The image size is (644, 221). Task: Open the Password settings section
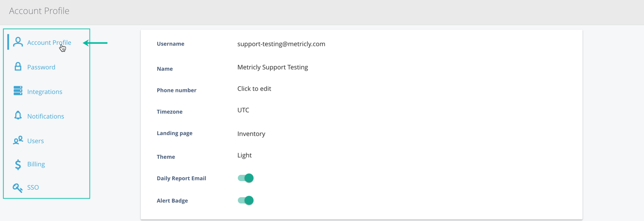[x=41, y=67]
